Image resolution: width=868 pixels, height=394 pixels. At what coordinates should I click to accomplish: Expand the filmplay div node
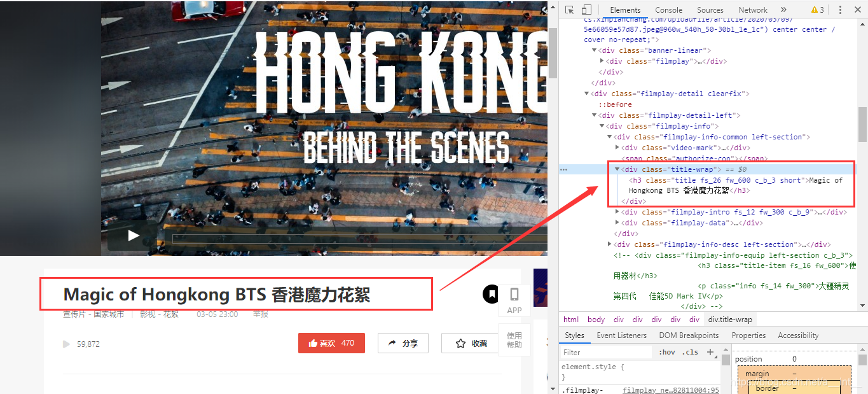coord(602,61)
